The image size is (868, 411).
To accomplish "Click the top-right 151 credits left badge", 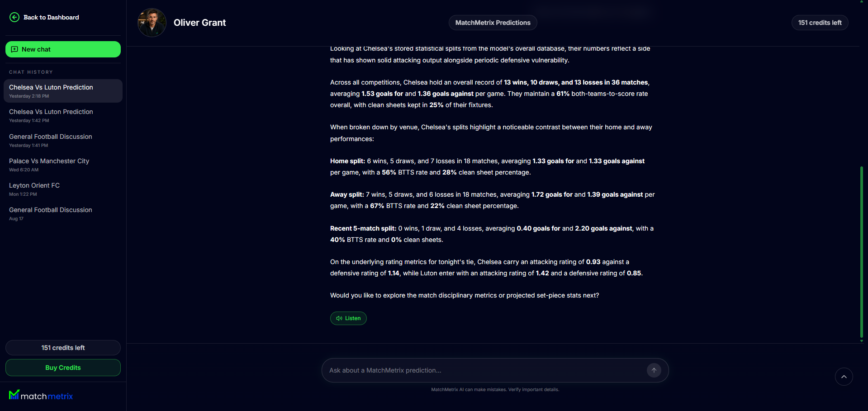I will pos(820,23).
